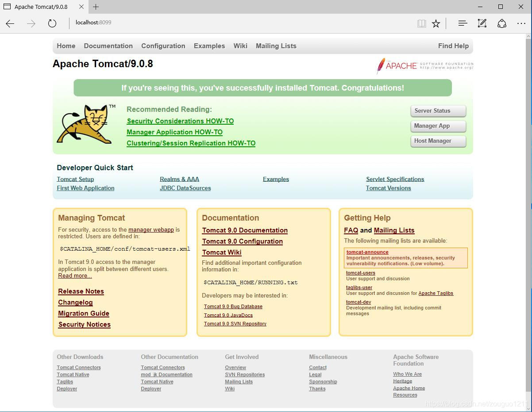Open Mailing Lists link in Getting Help
Image resolution: width=532 pixels, height=412 pixels.
[394, 230]
